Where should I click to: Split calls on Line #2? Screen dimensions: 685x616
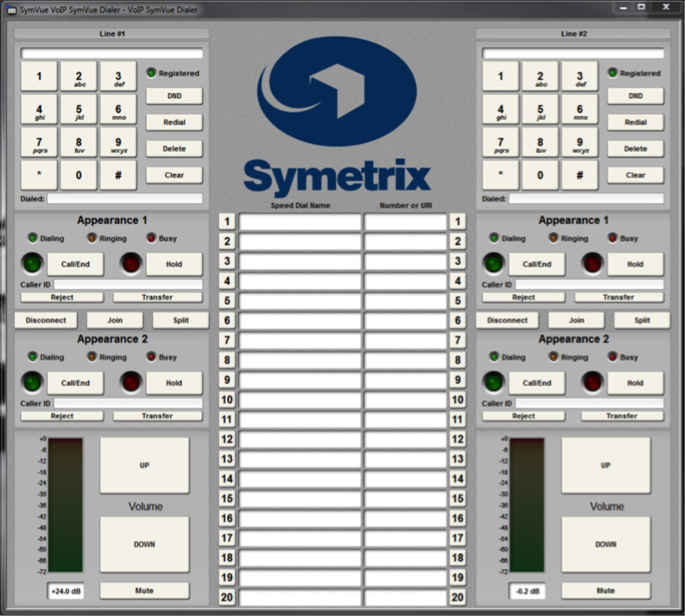(641, 320)
